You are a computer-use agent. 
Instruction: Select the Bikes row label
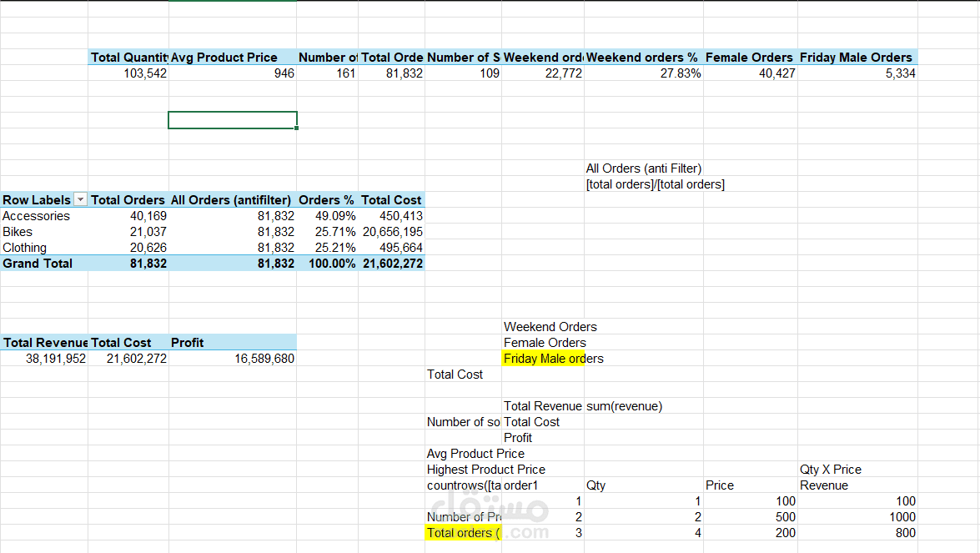[x=43, y=232]
